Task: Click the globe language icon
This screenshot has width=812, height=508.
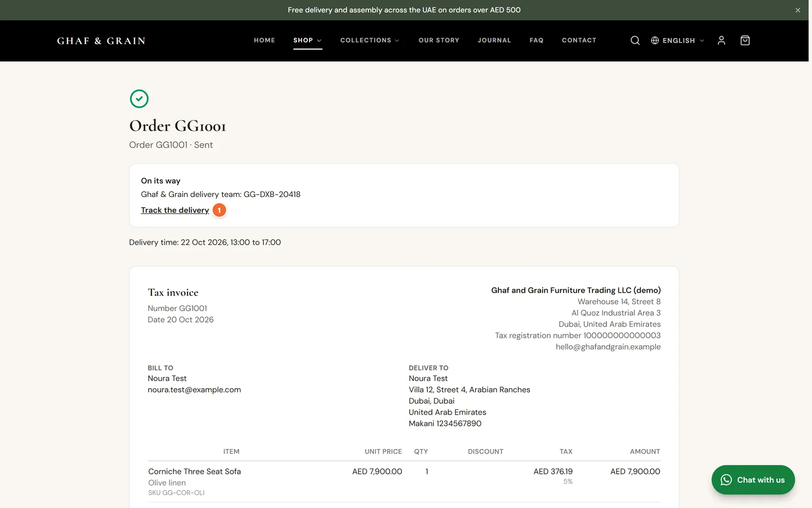Action: 655,41
